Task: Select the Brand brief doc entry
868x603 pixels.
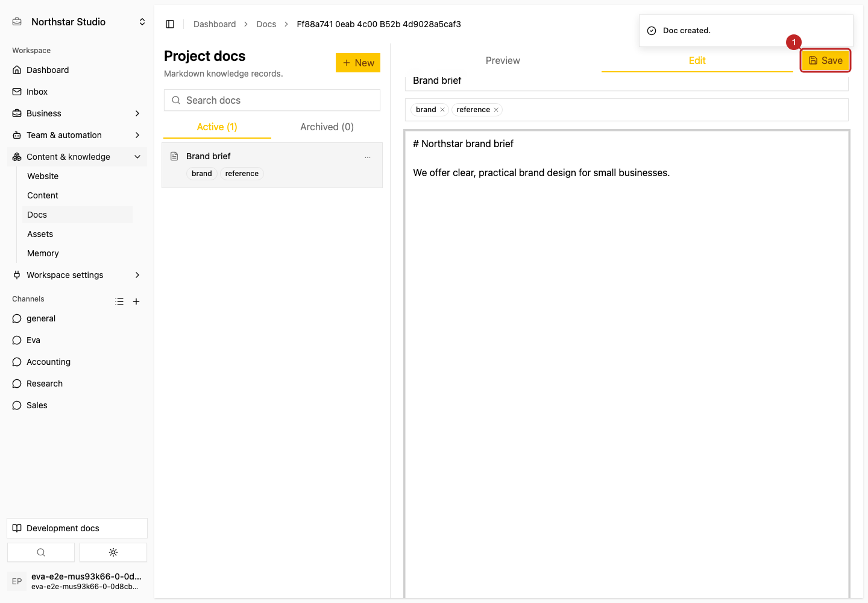Action: [272, 165]
